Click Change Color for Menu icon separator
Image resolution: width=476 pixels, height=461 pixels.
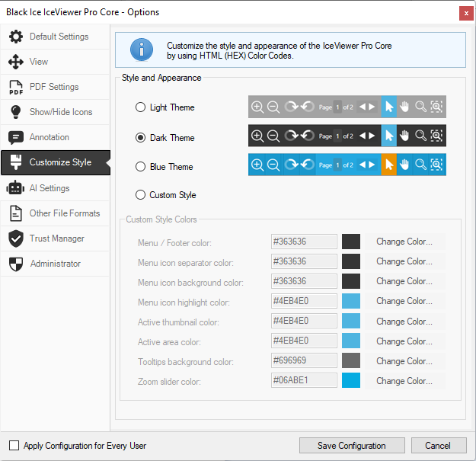[x=404, y=261]
